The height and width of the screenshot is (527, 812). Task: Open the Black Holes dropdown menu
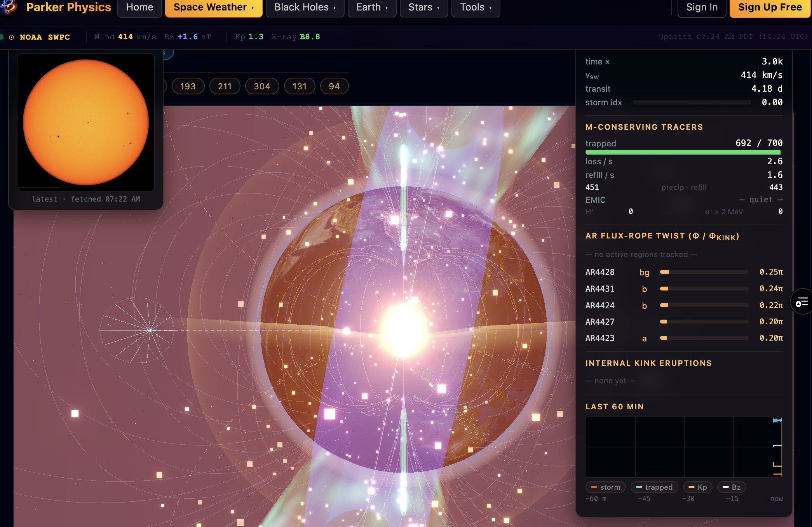point(305,7)
